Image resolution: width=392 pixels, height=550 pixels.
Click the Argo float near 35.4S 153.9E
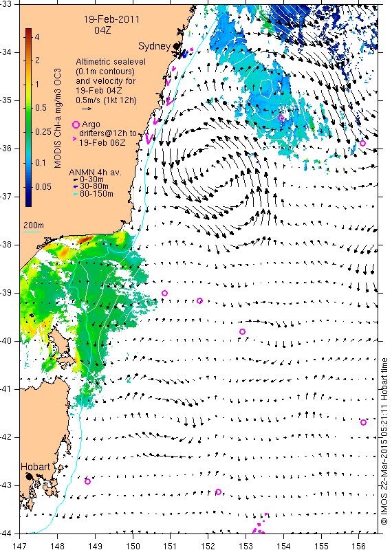click(281, 118)
